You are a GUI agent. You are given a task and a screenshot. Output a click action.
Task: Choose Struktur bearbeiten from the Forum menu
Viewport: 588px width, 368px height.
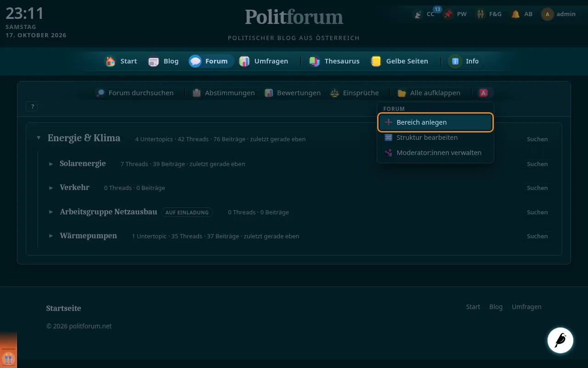pos(435,138)
